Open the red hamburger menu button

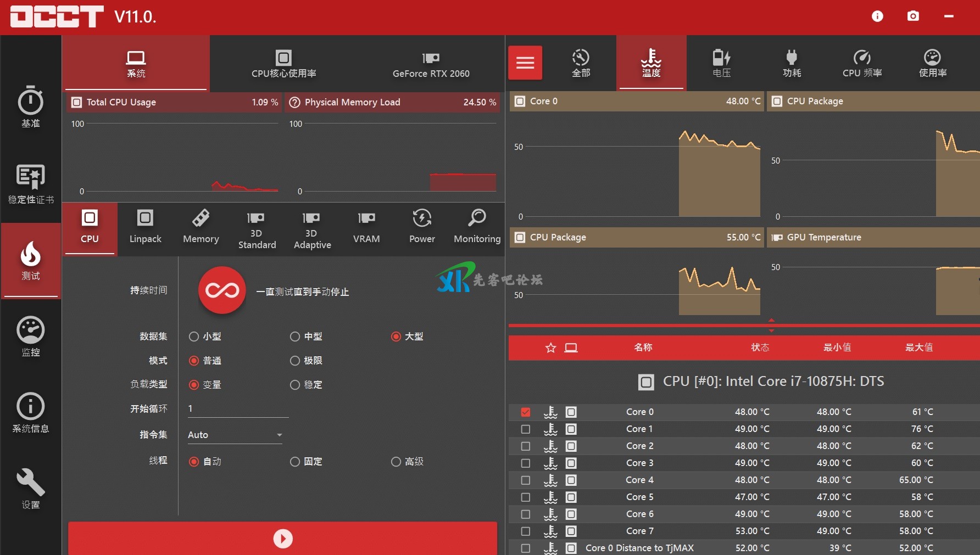525,63
